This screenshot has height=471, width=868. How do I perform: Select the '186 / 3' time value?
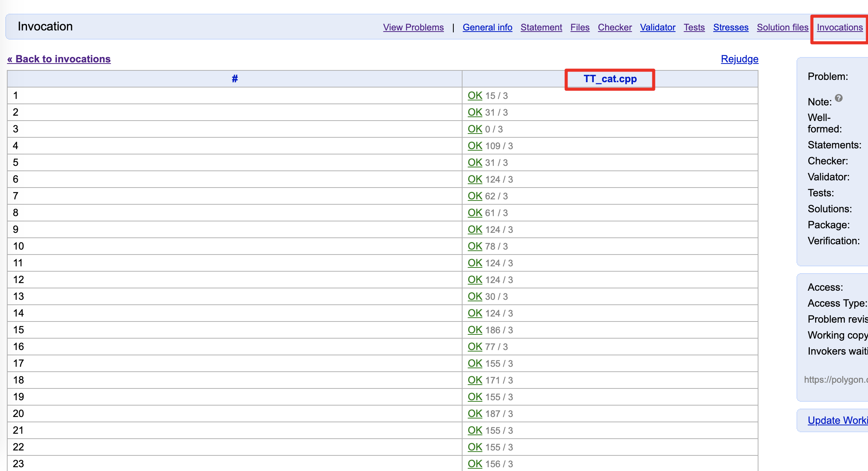(499, 330)
